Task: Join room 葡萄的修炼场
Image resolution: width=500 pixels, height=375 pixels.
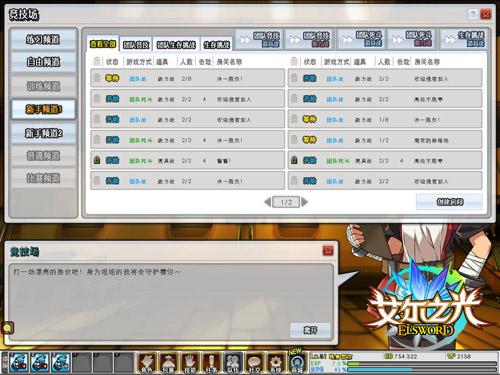Action: tap(385, 140)
